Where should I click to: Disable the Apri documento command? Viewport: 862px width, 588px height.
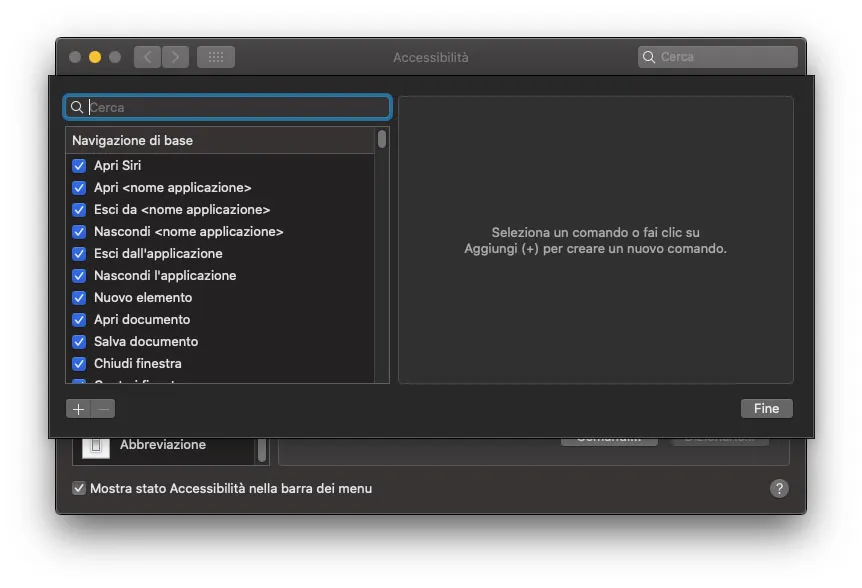[x=79, y=320]
